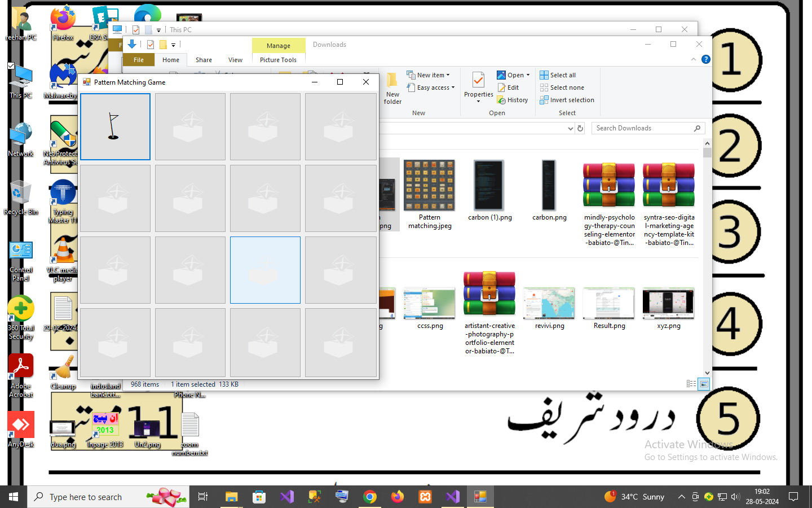Click the Manage contextual tab
Image resolution: width=812 pixels, height=508 pixels.
coord(279,46)
